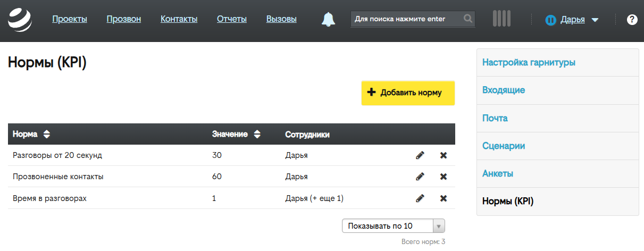
Task: Edit the Прозвоненные контакты norm
Action: click(420, 177)
